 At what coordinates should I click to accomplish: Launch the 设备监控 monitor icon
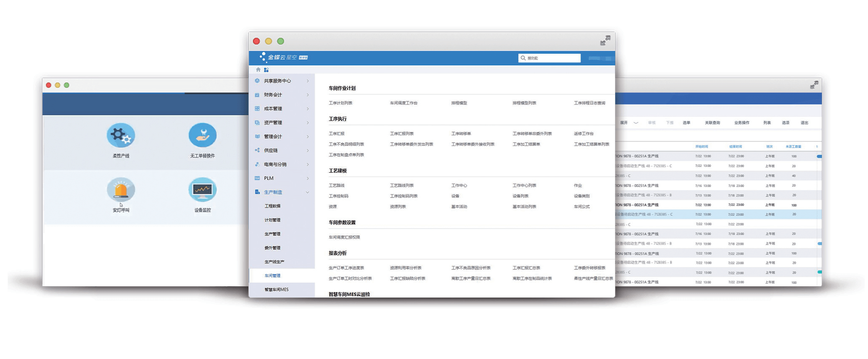coord(202,190)
